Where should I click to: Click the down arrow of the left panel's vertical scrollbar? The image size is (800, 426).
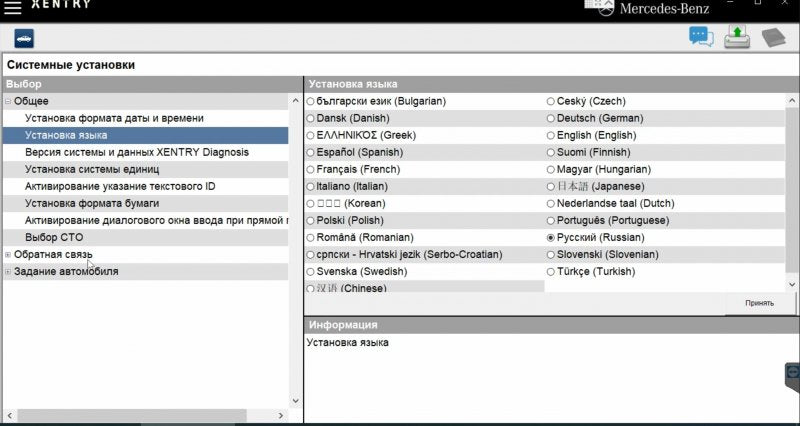coord(295,400)
